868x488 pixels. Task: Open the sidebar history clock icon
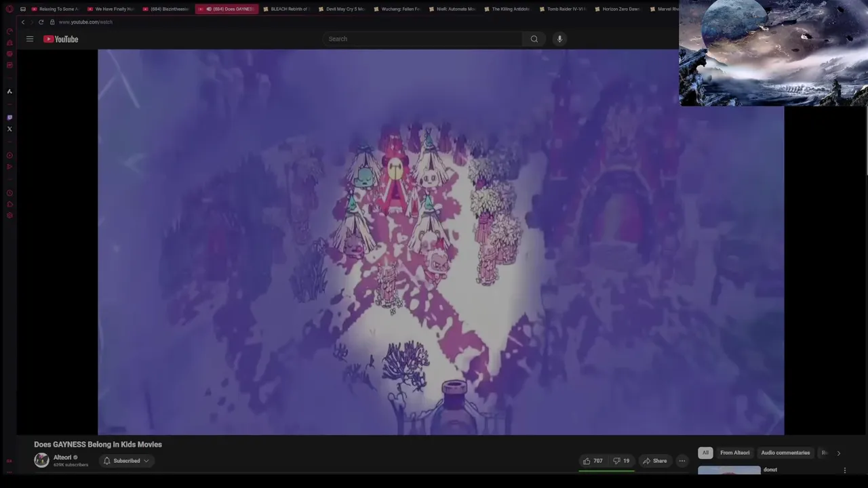(x=9, y=193)
